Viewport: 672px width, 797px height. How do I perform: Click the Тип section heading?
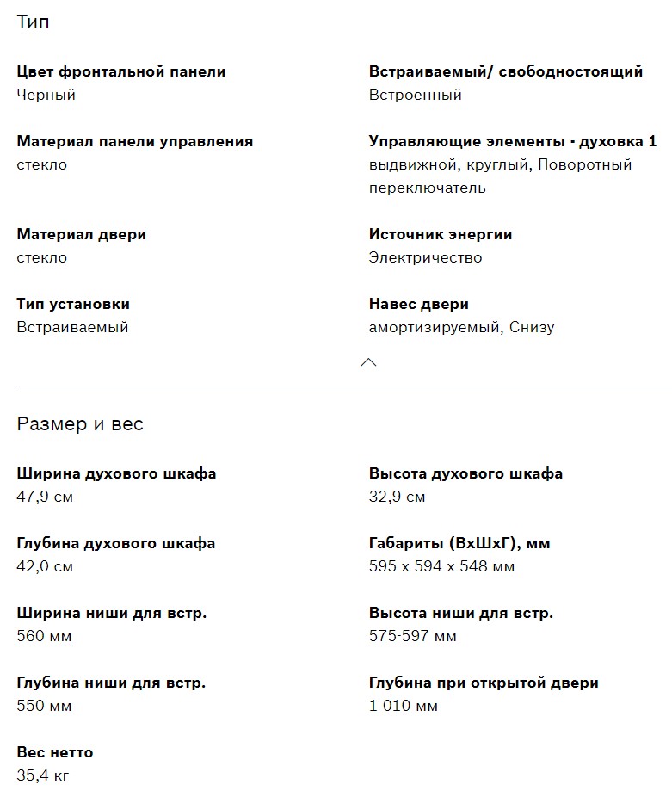click(x=33, y=22)
